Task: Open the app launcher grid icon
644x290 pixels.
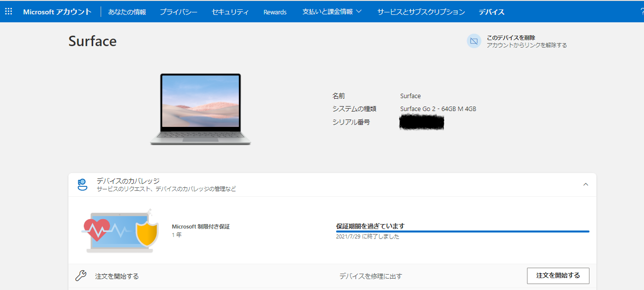Action: click(8, 11)
